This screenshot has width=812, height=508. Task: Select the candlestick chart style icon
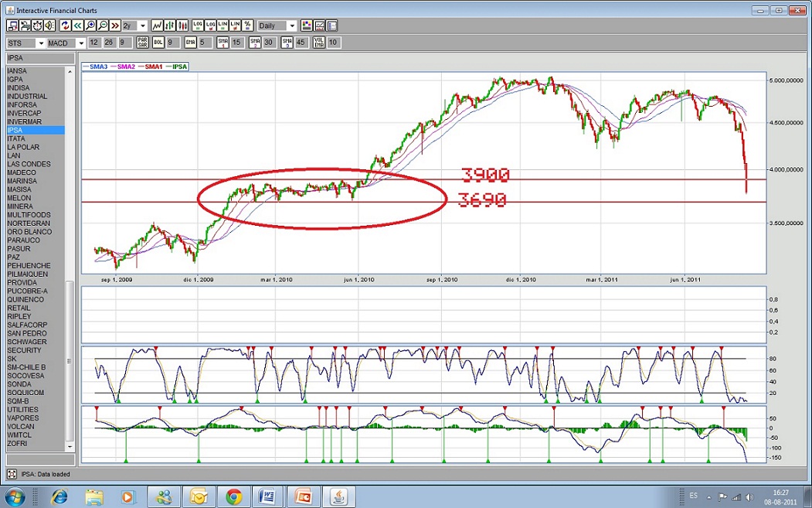(182, 26)
